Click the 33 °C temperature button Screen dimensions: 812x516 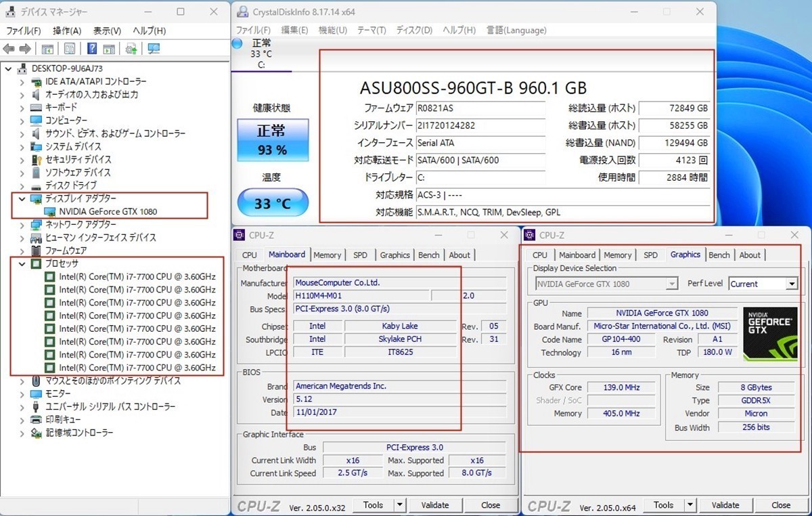pyautogui.click(x=272, y=203)
